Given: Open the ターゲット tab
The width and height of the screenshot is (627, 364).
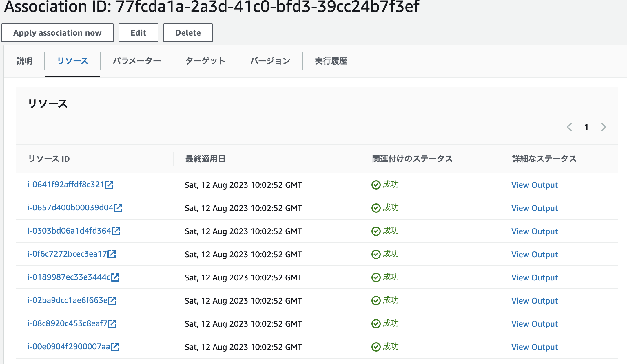Looking at the screenshot, I should click(205, 61).
